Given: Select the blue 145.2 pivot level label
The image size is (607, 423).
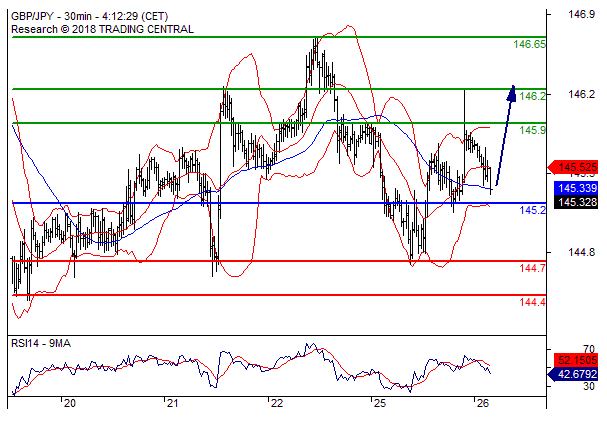Looking at the screenshot, I should 531,211.
